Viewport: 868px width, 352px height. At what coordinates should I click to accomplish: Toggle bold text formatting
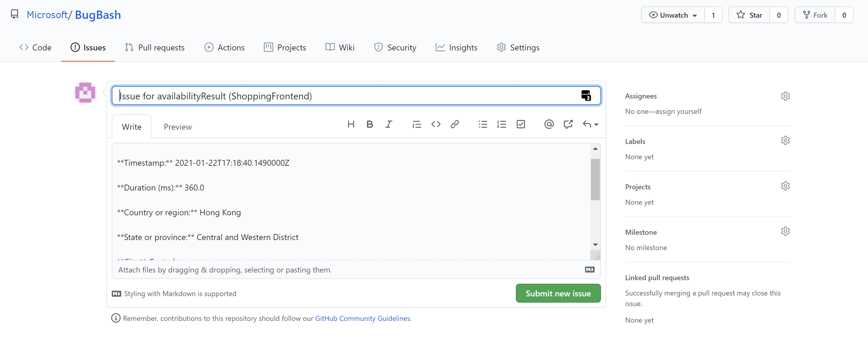(x=369, y=124)
